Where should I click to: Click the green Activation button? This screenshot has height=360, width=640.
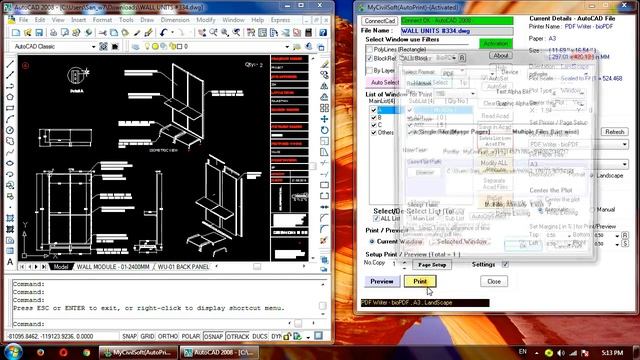pyautogui.click(x=496, y=43)
